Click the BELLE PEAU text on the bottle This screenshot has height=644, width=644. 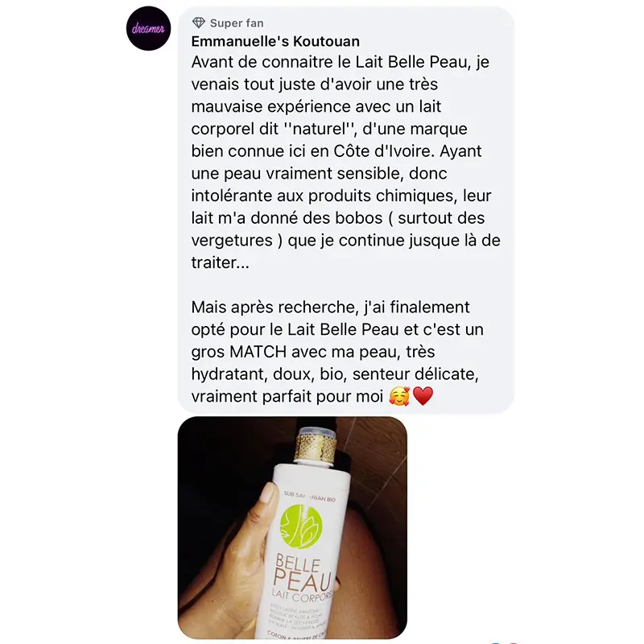pyautogui.click(x=302, y=573)
